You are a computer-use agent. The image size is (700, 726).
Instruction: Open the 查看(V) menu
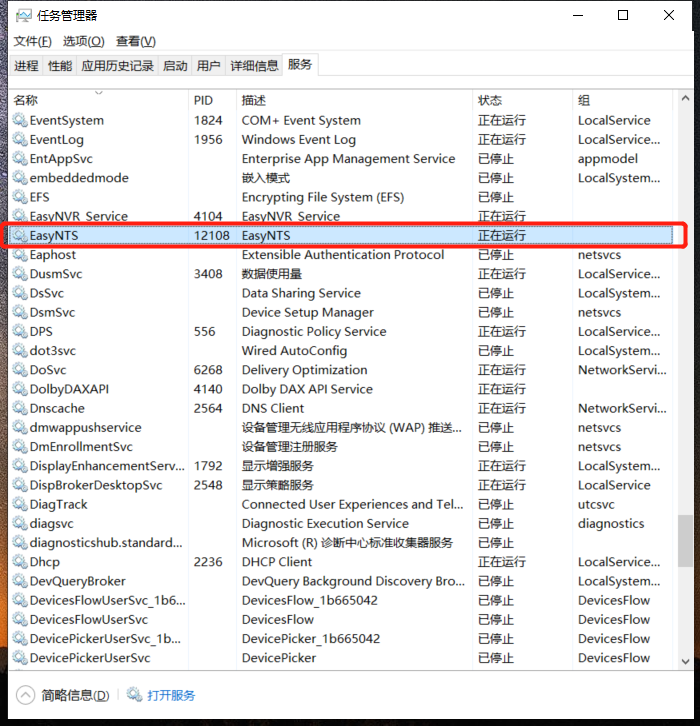coord(136,41)
